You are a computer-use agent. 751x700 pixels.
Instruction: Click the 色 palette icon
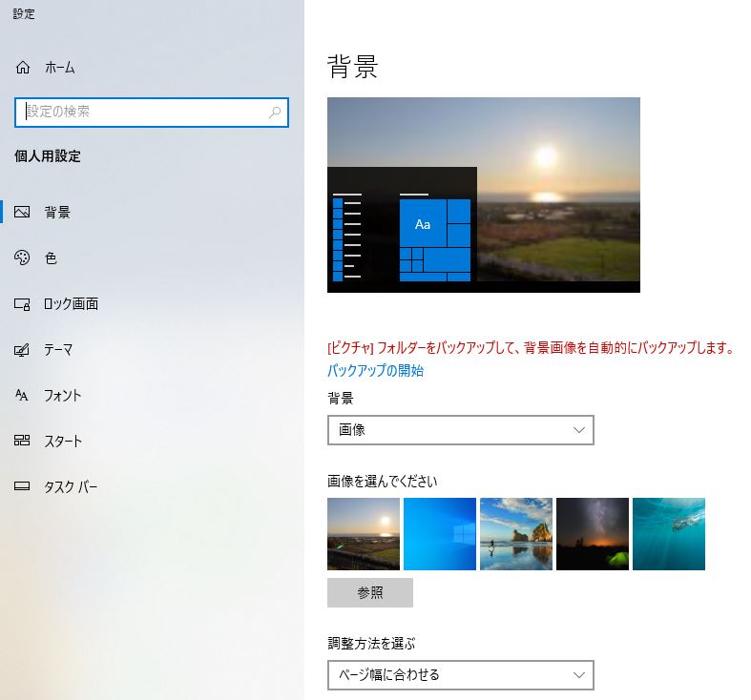point(22,257)
